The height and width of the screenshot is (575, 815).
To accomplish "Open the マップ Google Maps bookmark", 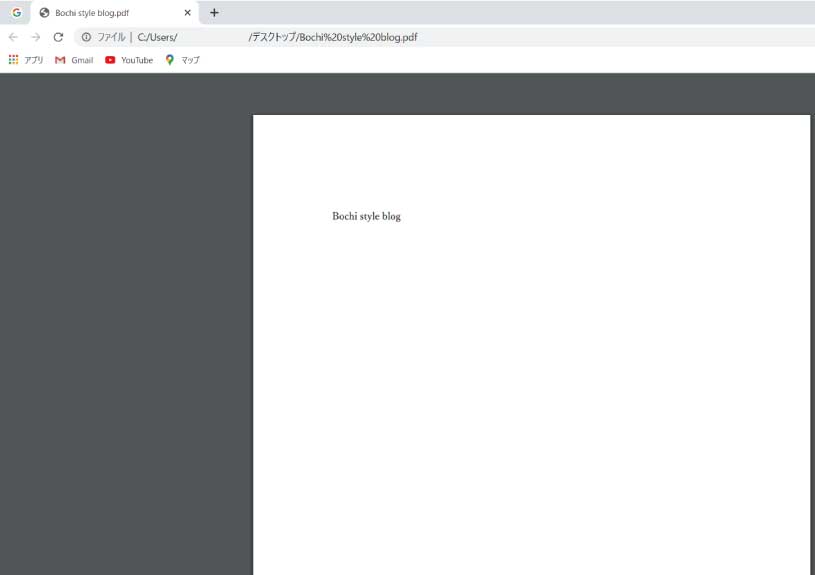I will tap(183, 60).
